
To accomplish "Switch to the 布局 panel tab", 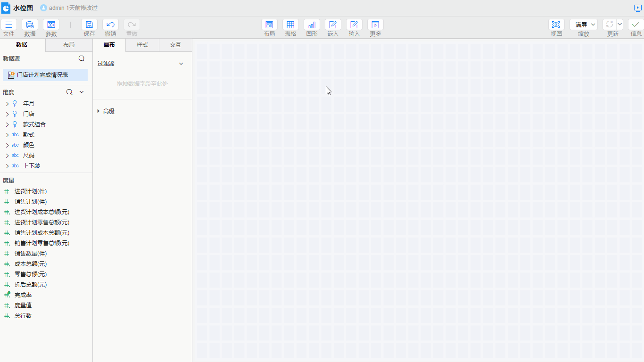I will [x=69, y=45].
